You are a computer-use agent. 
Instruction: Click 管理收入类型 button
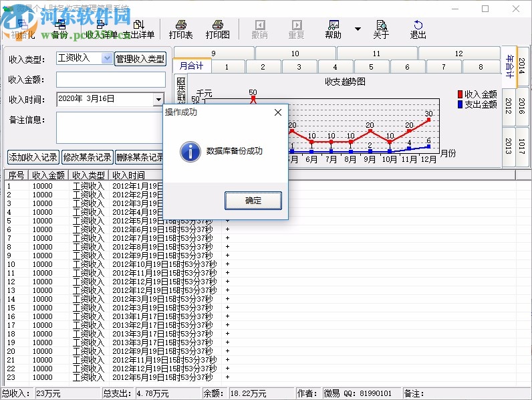tap(140, 59)
